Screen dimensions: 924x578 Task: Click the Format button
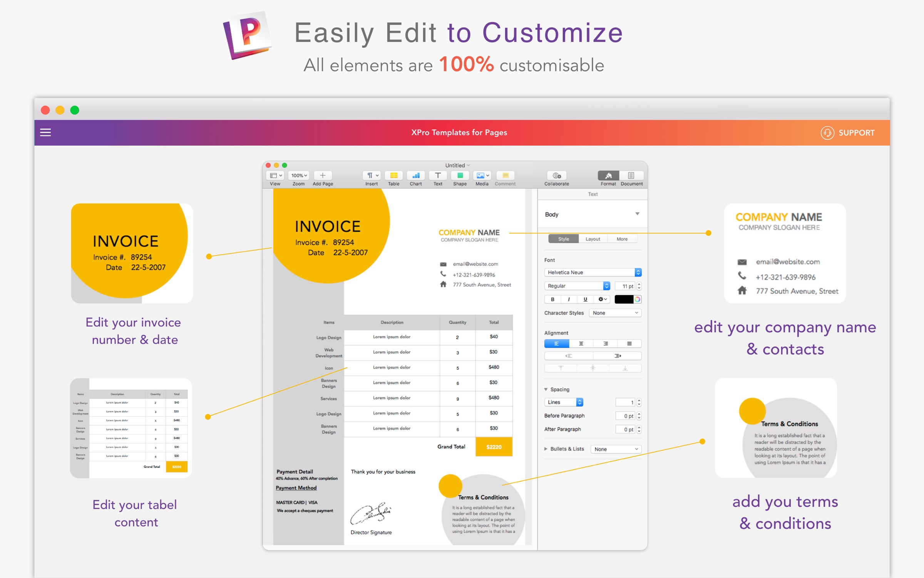(x=608, y=176)
